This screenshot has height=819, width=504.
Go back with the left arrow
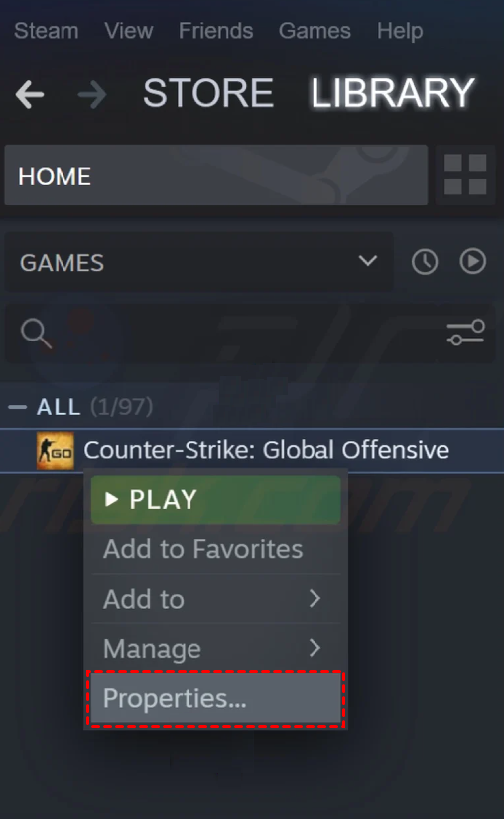30,94
